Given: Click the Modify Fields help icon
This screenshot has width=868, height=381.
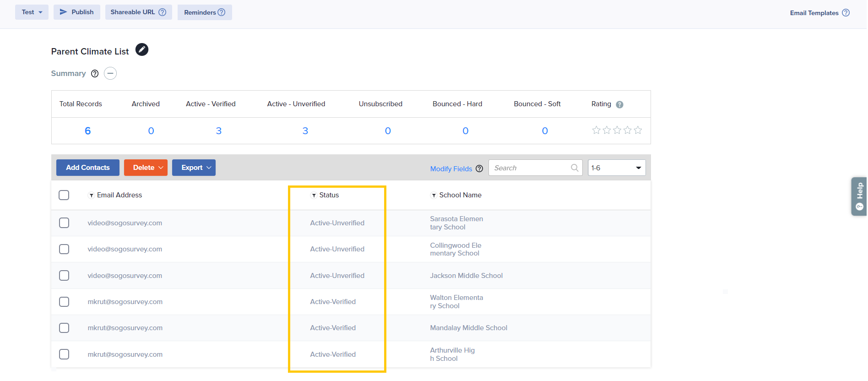Looking at the screenshot, I should point(479,169).
